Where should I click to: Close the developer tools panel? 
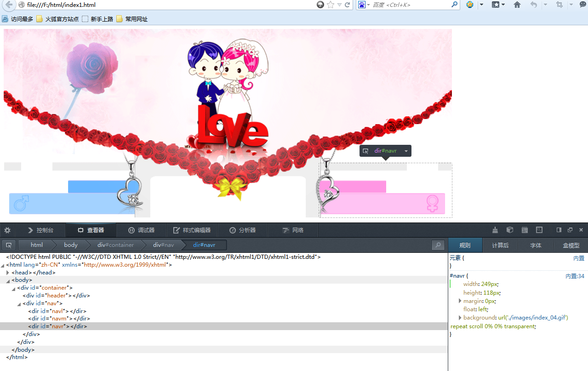[581, 230]
